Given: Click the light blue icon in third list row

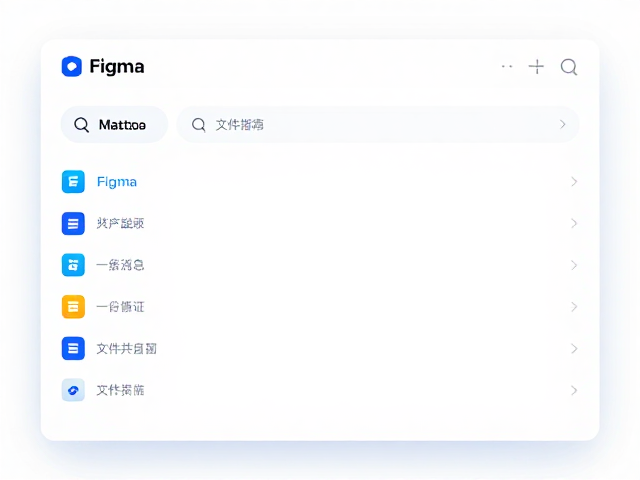Looking at the screenshot, I should [73, 265].
